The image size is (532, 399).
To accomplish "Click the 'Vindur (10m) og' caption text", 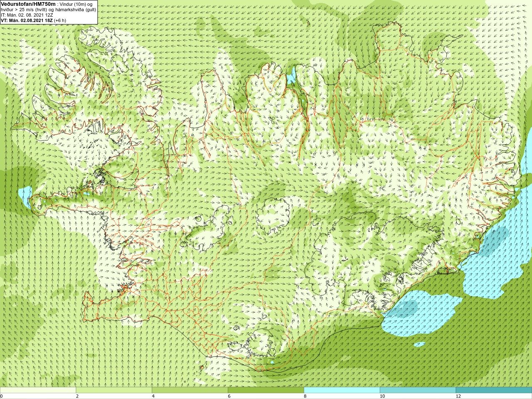I will pyautogui.click(x=76, y=4).
